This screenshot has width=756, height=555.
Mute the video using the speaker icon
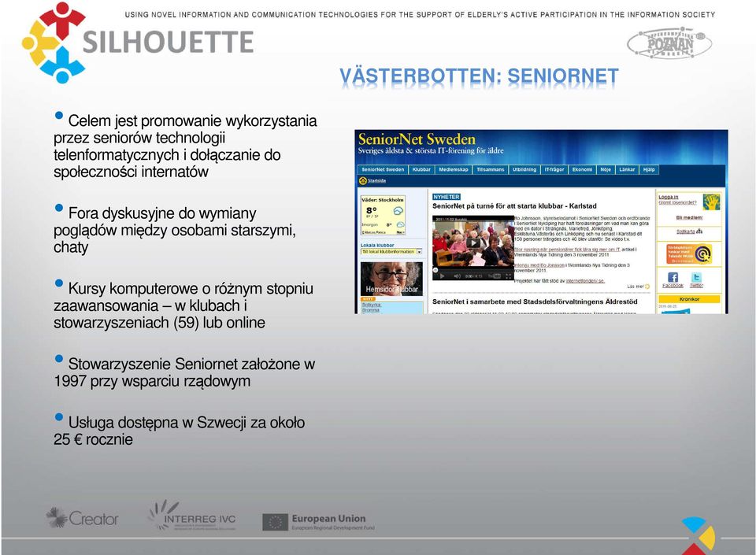tap(457, 276)
